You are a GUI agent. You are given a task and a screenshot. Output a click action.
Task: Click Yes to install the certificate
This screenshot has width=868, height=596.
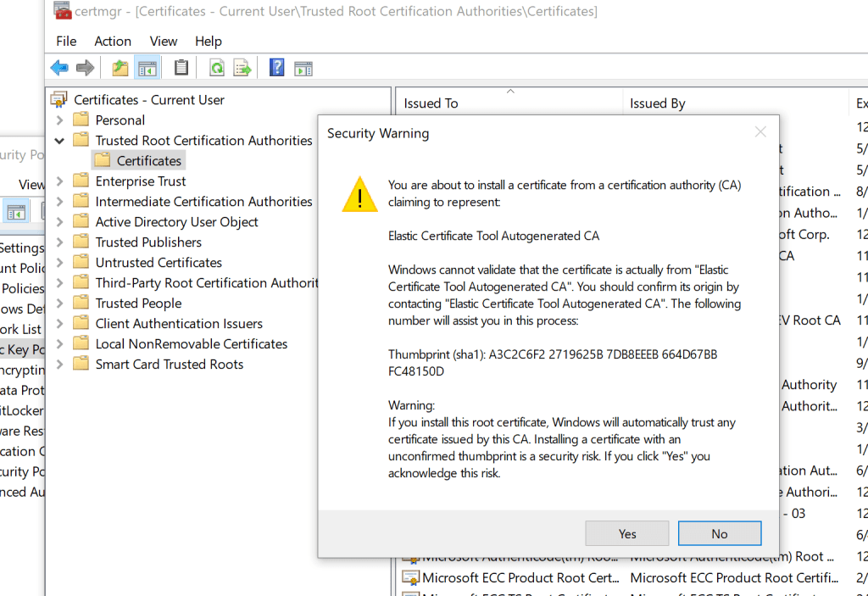[x=626, y=533]
